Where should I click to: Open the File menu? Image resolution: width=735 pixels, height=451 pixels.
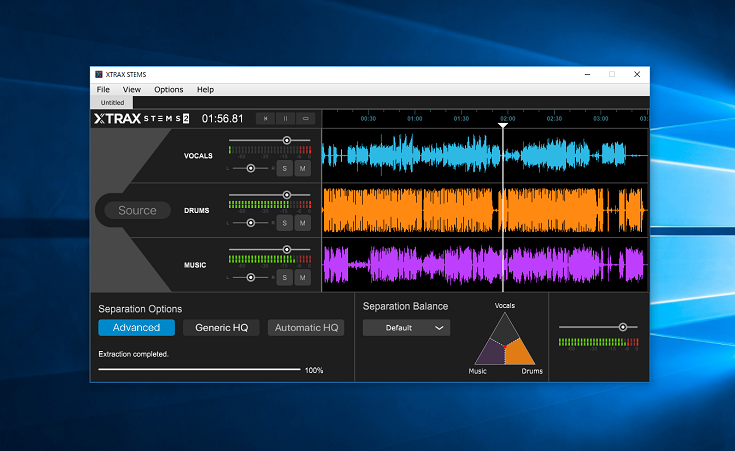[103, 90]
